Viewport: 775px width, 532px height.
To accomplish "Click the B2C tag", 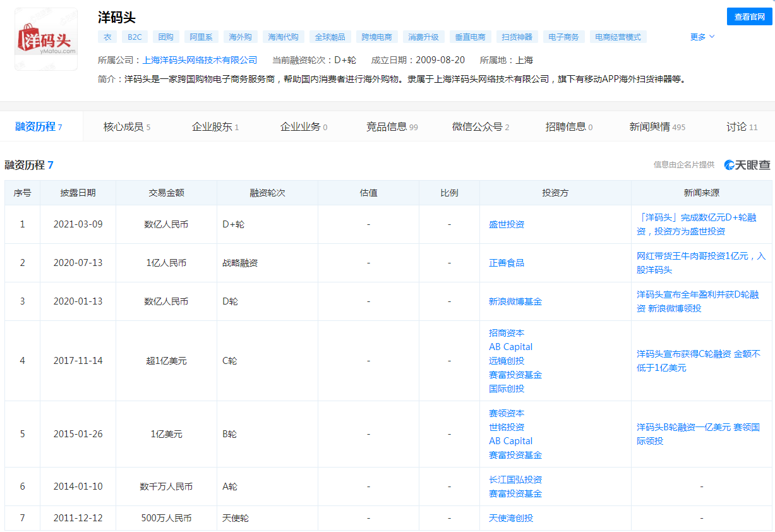I will pos(135,37).
